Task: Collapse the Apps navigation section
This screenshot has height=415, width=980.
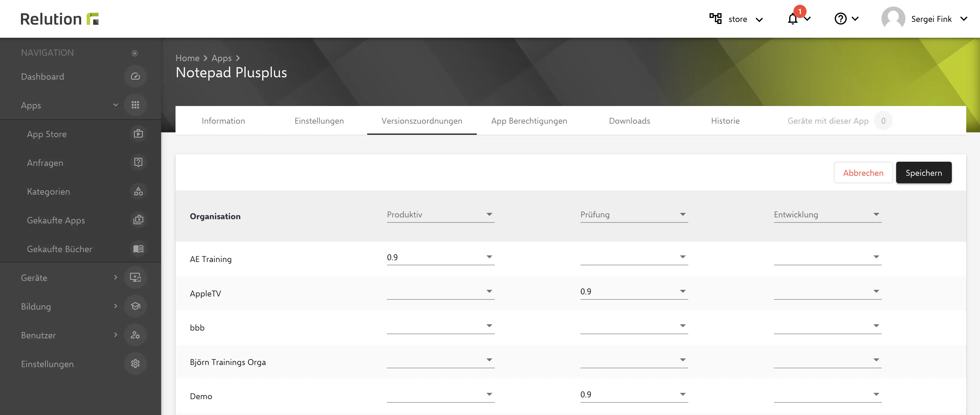Action: tap(115, 105)
